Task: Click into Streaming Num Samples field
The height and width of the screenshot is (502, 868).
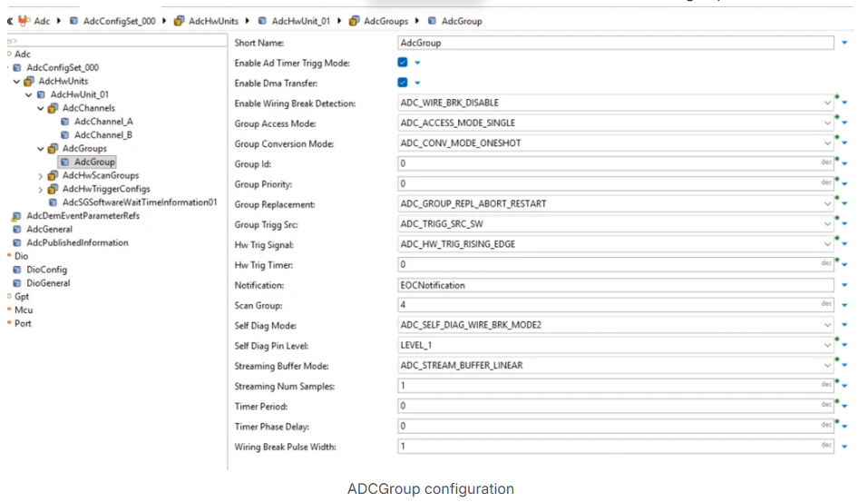Action: pos(616,386)
